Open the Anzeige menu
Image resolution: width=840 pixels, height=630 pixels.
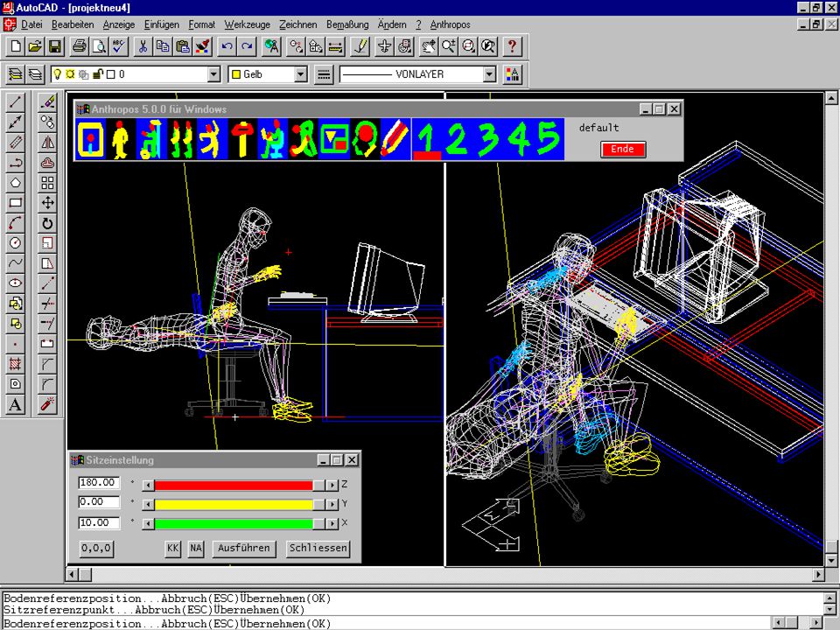tap(119, 24)
